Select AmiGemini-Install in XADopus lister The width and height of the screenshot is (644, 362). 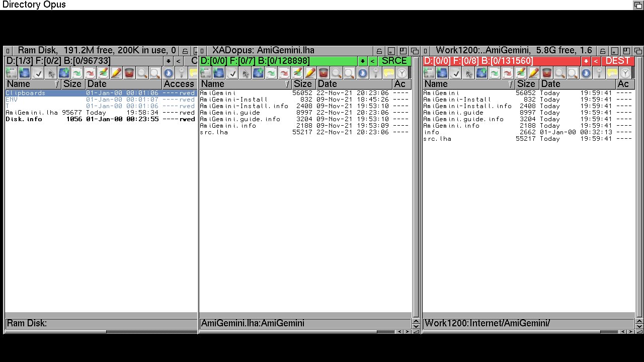pyautogui.click(x=305, y=100)
